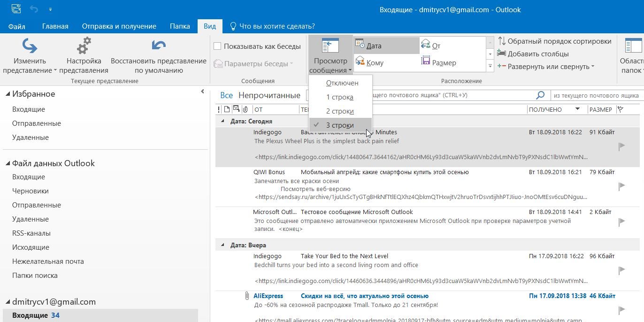The image size is (644, 322).
Task: Open Change View dropdown arrow
Action: pyautogui.click(x=55, y=71)
